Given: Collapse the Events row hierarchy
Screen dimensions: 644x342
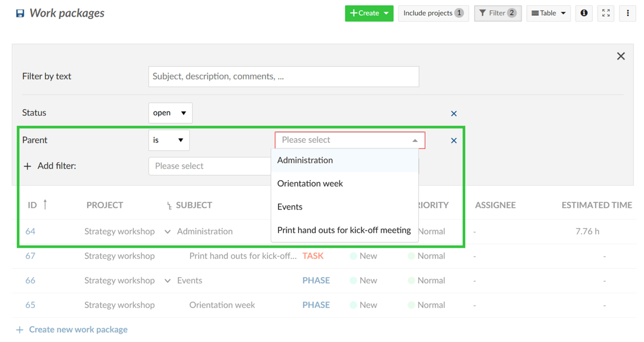Looking at the screenshot, I should click(x=167, y=280).
